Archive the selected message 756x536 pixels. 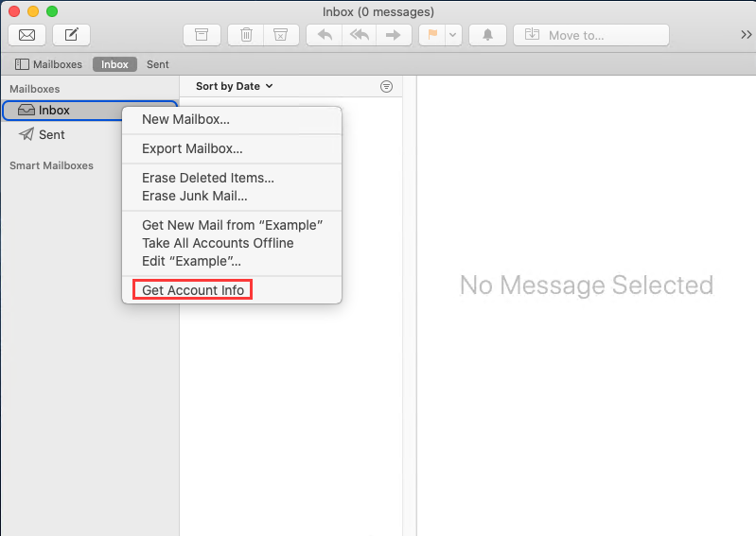[x=201, y=35]
